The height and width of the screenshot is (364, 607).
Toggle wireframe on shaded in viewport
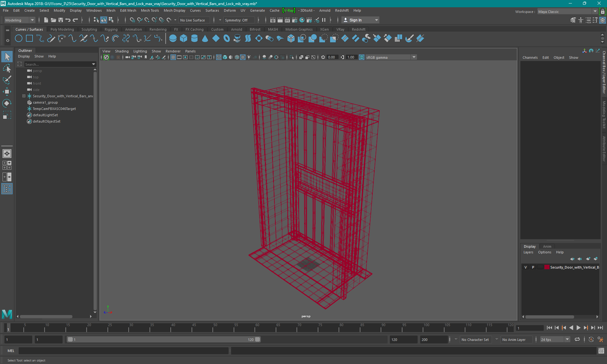[237, 57]
